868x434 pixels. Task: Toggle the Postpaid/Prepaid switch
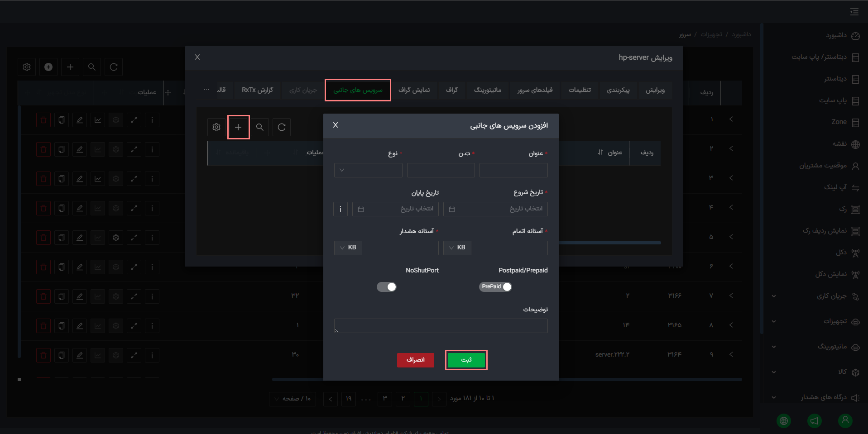coord(496,287)
